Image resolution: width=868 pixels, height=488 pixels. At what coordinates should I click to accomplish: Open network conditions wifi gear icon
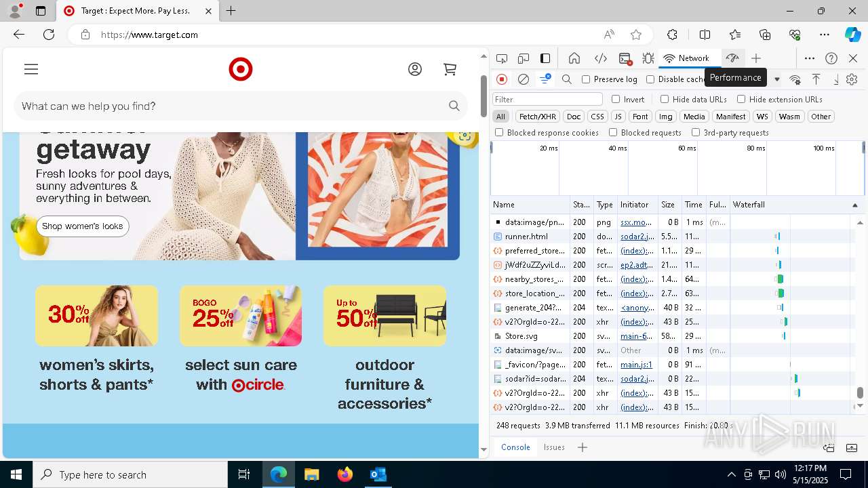click(795, 79)
